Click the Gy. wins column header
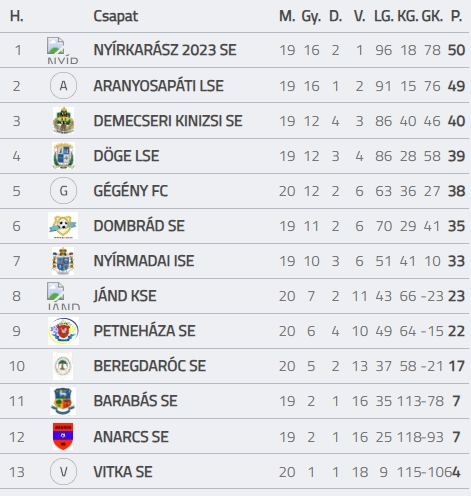The height and width of the screenshot is (496, 471). point(311,16)
